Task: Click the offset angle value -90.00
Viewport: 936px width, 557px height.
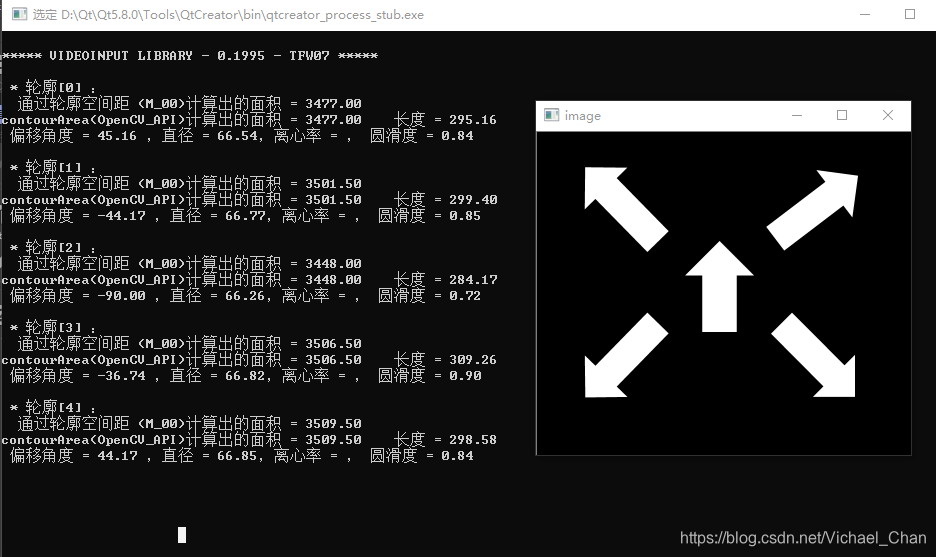Action: tap(121, 296)
